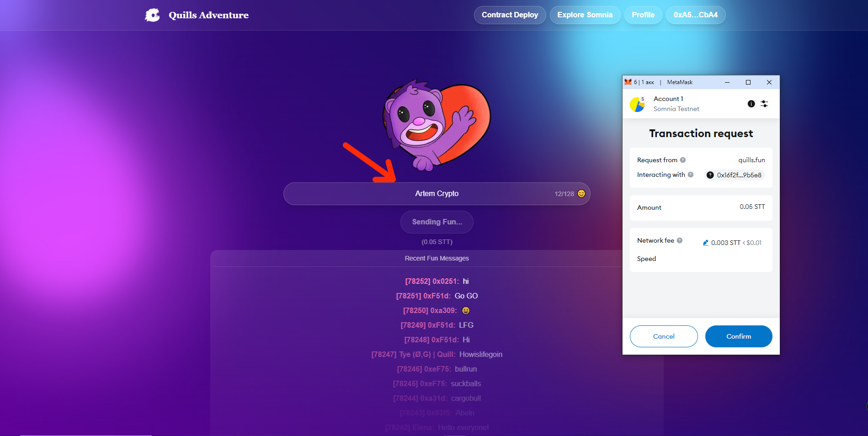The image size is (868, 436).
Task: Click the Interacting with help icon
Action: [x=691, y=175]
